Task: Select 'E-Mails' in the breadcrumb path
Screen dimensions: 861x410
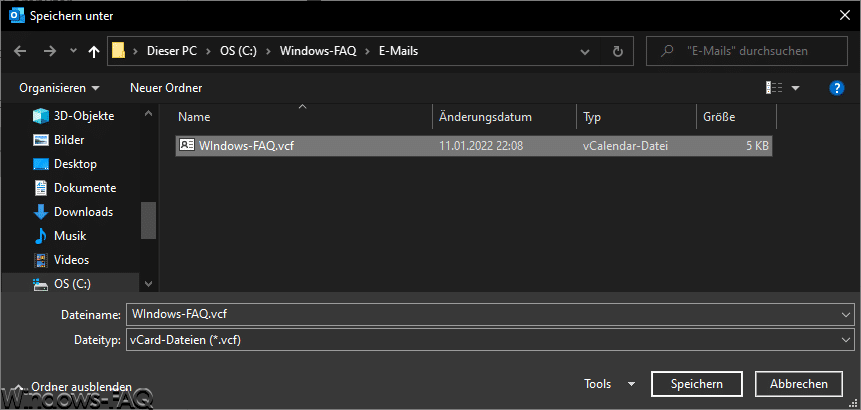Action: pos(399,51)
